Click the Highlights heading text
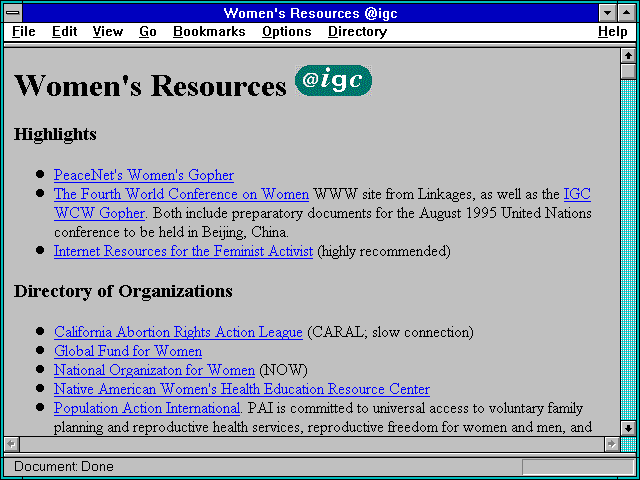 click(55, 134)
